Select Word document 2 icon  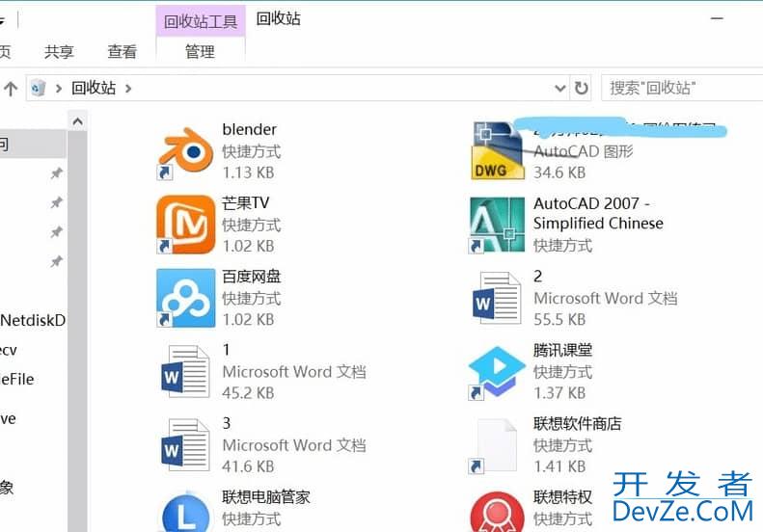coord(497,298)
